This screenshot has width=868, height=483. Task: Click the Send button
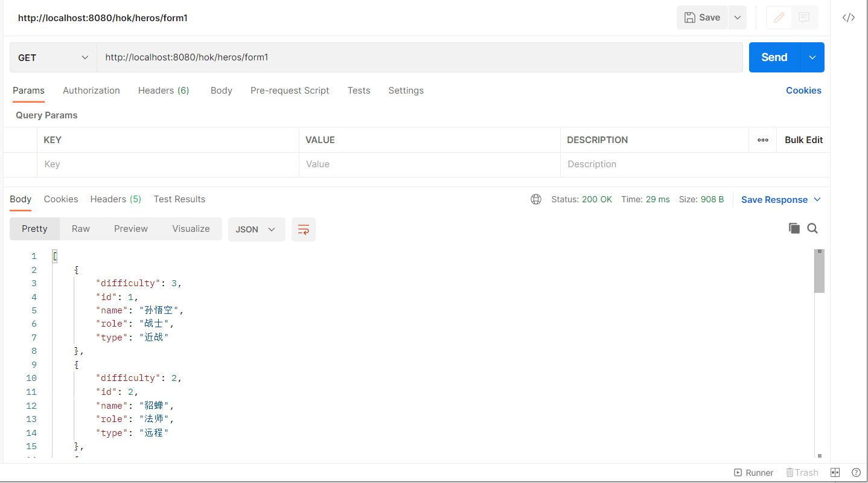point(774,57)
